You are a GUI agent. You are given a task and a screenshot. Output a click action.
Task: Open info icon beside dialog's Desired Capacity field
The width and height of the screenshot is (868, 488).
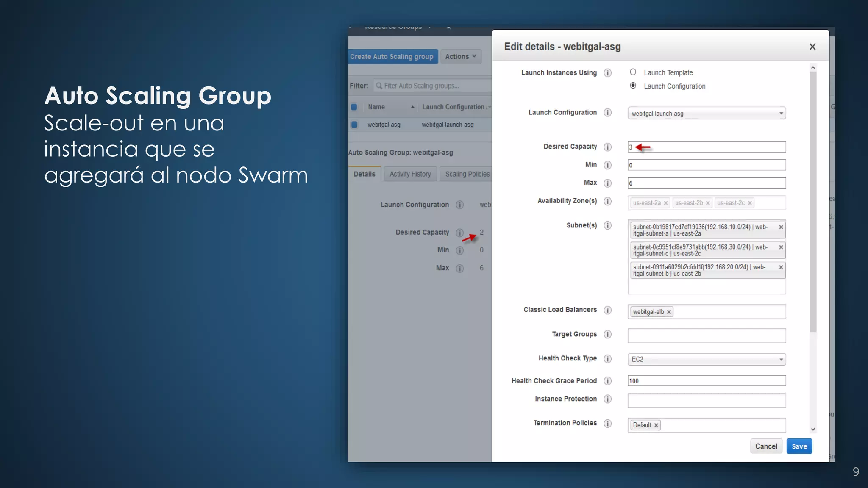coord(607,147)
